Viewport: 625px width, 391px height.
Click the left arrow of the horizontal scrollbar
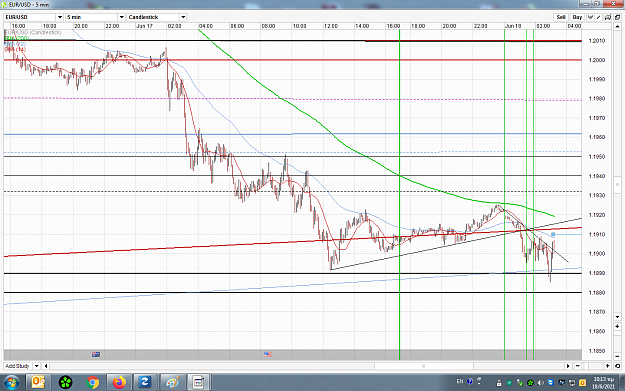[46, 366]
